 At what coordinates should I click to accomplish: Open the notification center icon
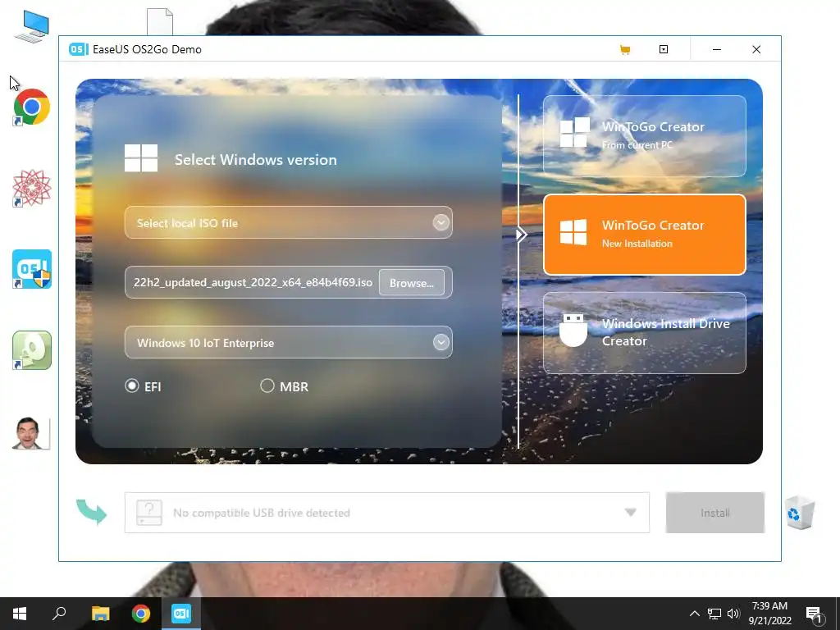pyautogui.click(x=814, y=614)
